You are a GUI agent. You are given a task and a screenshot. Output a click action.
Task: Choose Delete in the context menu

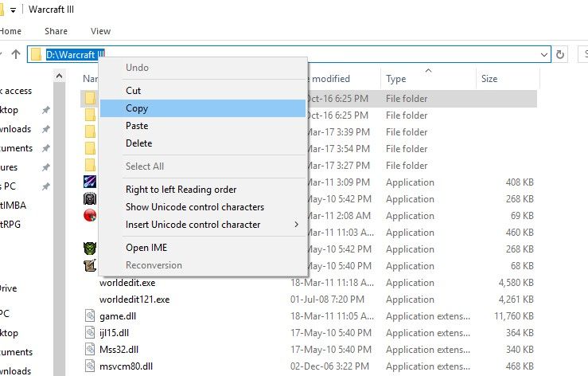(203, 143)
